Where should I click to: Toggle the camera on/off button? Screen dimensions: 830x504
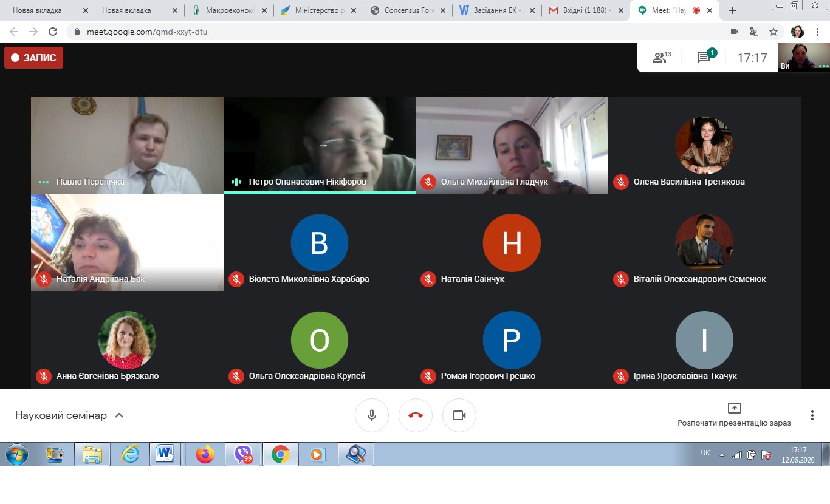[x=459, y=415]
